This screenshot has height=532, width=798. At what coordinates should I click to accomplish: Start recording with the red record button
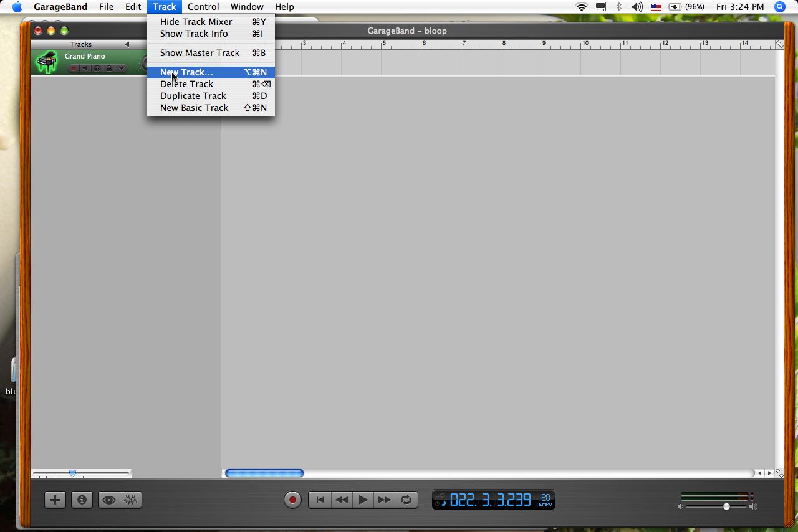[x=292, y=500]
